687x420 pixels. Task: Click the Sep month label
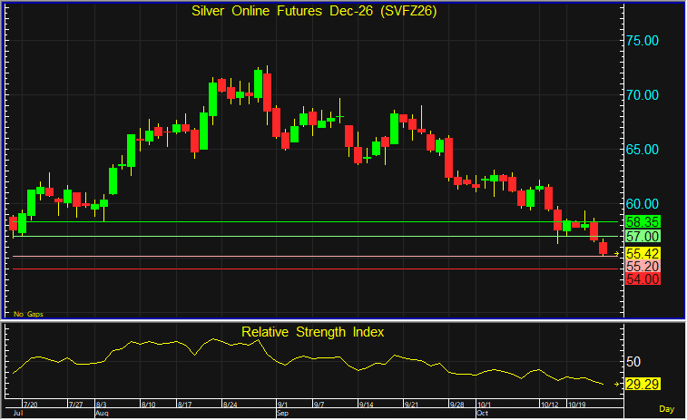tap(283, 413)
